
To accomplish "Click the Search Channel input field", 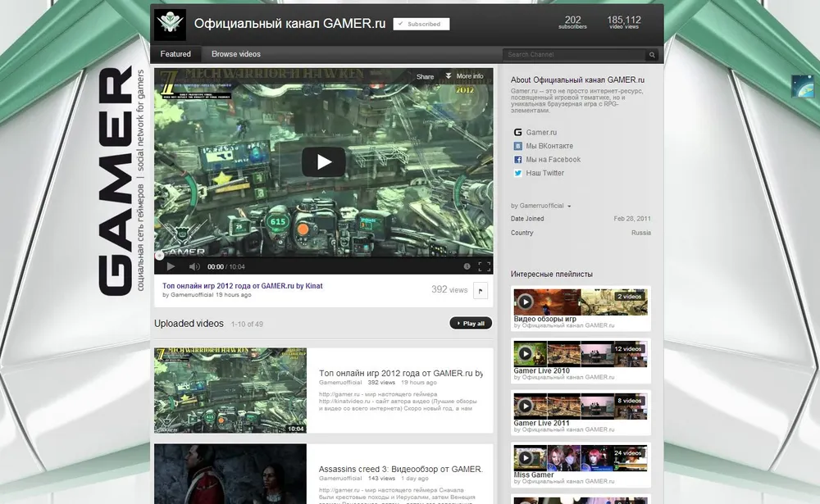I will [x=574, y=54].
